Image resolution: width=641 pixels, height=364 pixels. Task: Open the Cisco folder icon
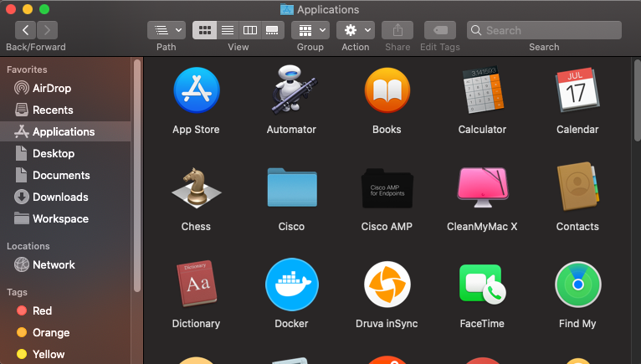(x=292, y=187)
